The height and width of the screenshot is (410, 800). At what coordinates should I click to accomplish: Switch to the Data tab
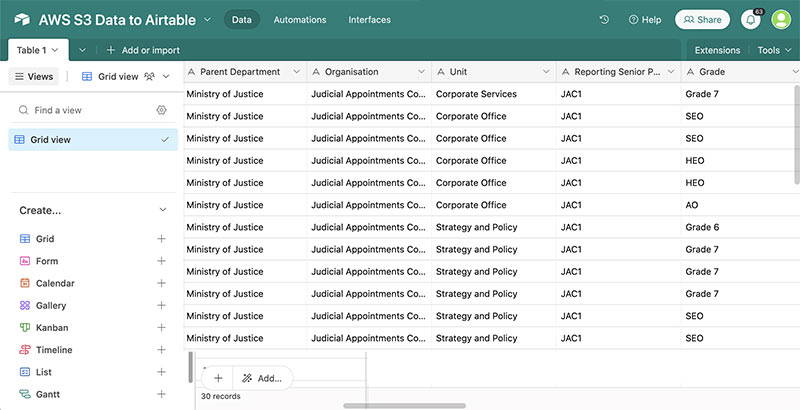242,20
